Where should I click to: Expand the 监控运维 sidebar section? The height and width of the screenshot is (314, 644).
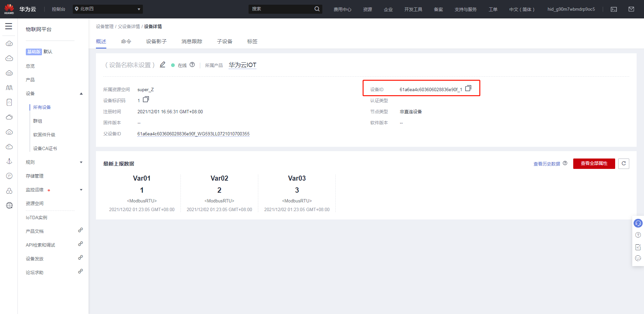point(81,190)
